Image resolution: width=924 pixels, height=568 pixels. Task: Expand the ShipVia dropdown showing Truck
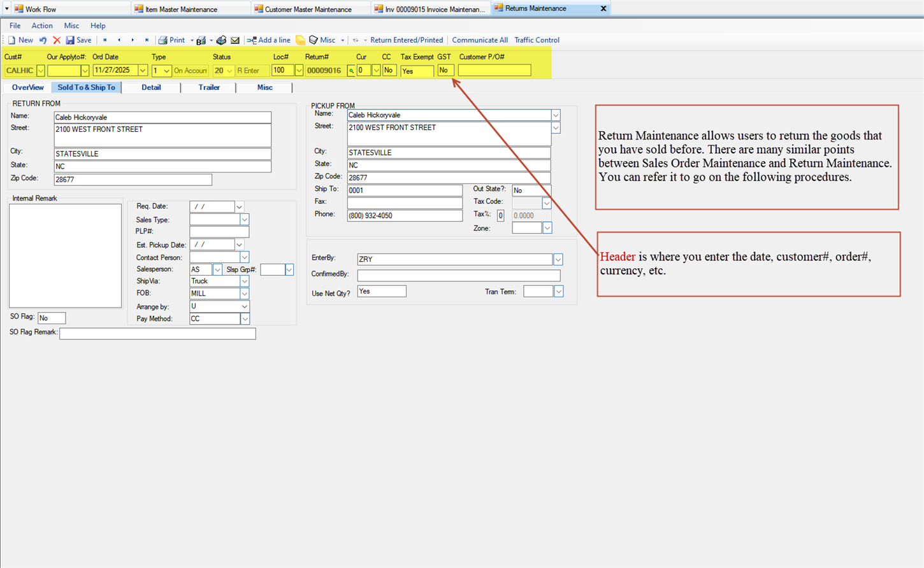coord(245,281)
